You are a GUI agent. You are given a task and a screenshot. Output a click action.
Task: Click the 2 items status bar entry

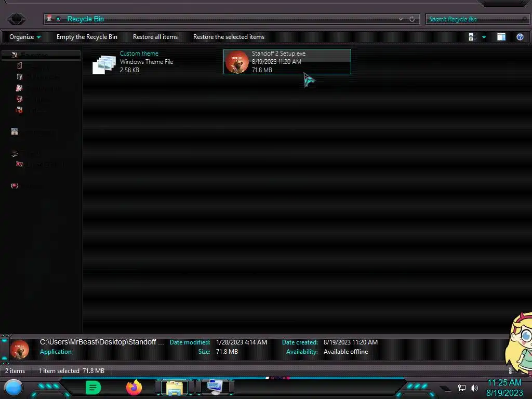tap(15, 371)
